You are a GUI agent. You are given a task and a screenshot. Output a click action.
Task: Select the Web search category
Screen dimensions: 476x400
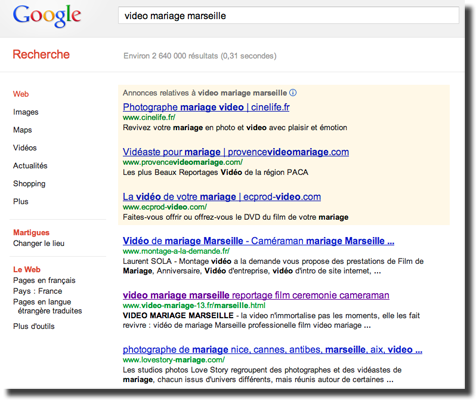pyautogui.click(x=21, y=94)
